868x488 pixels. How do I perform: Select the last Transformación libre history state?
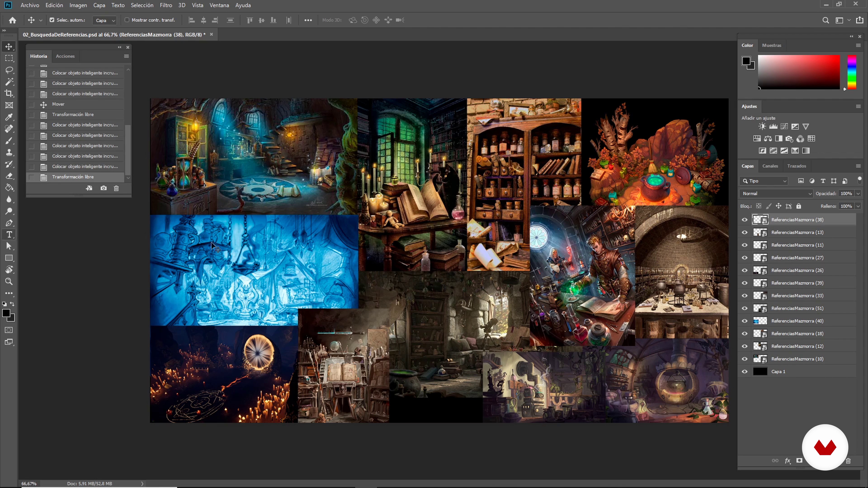pos(75,177)
